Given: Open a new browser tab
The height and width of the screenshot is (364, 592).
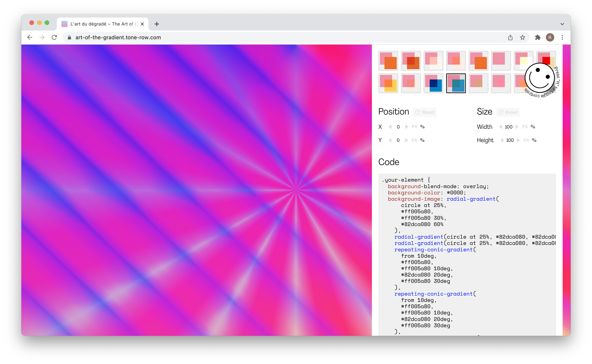Looking at the screenshot, I should click(x=157, y=24).
